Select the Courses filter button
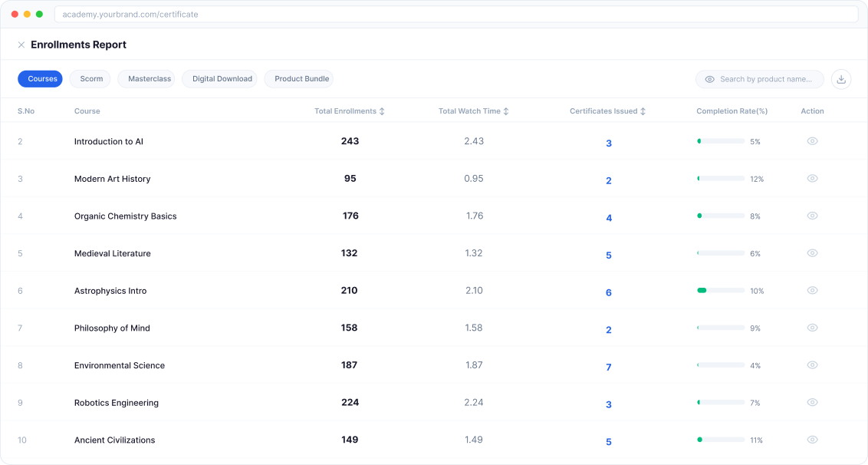Image resolution: width=868 pixels, height=465 pixels. [40, 78]
